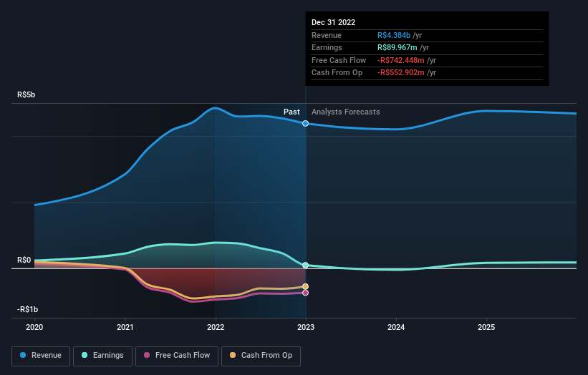Image resolution: width=588 pixels, height=375 pixels.
Task: Click the 2020 x-axis label
Action: (34, 327)
